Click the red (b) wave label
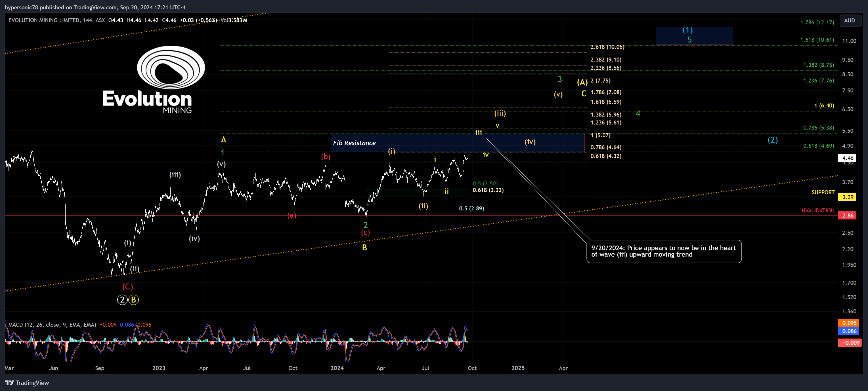This screenshot has height=391, width=868. (326, 157)
